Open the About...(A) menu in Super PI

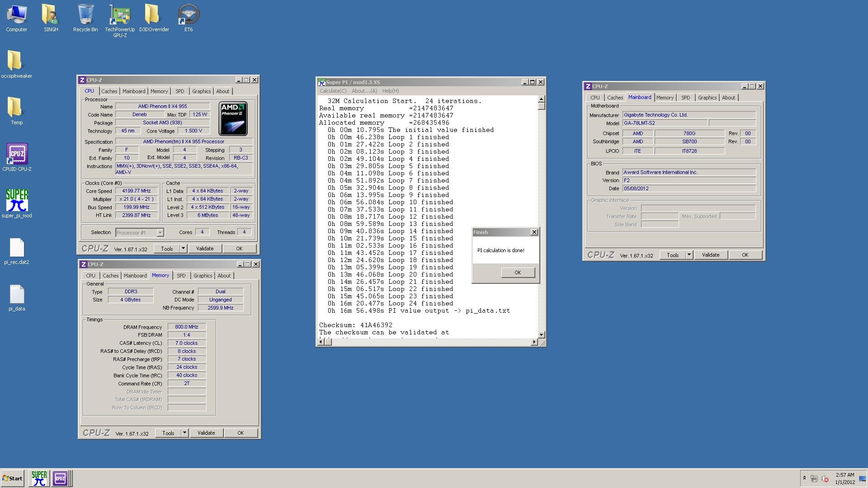(364, 91)
